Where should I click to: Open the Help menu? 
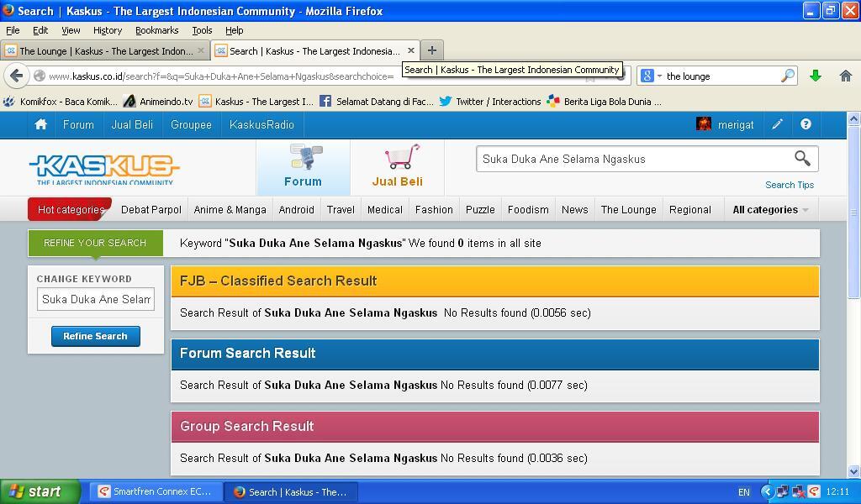coord(235,30)
